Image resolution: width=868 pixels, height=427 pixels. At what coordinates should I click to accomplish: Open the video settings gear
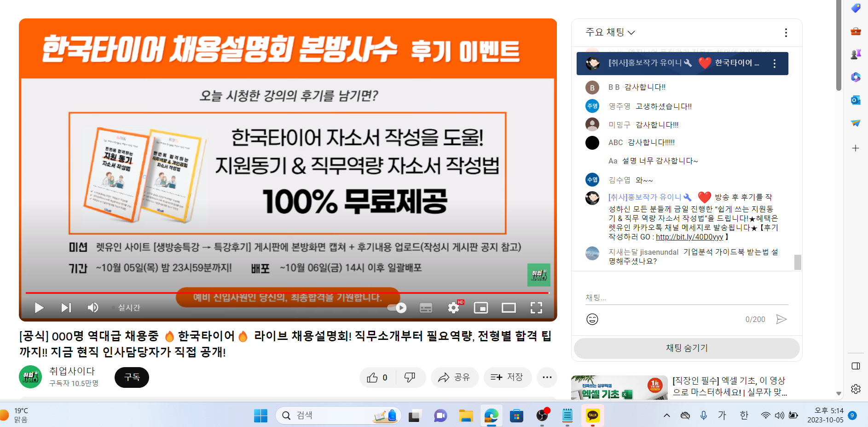(454, 308)
